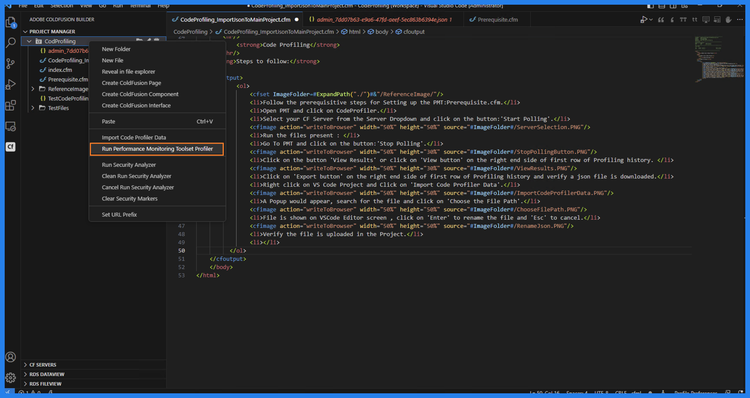Image resolution: width=750 pixels, height=398 pixels.
Task: Click the Run file play icon in editor toolbar
Action: pos(644,20)
